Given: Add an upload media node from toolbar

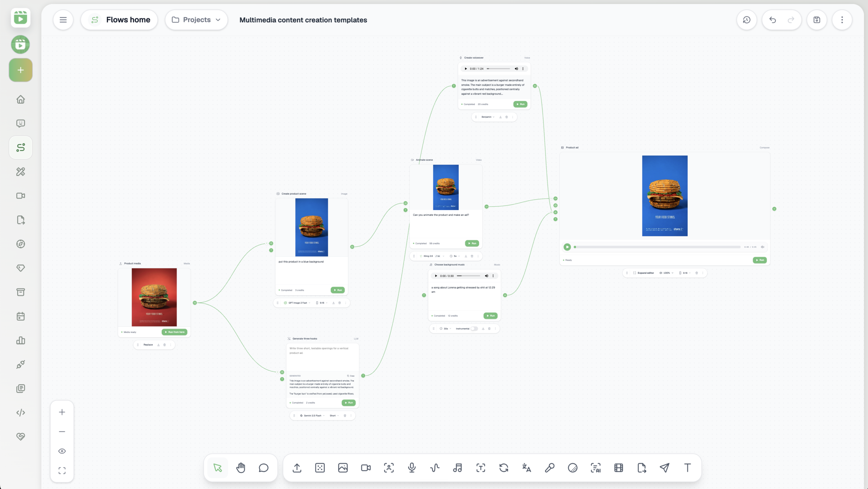Looking at the screenshot, I should [297, 468].
